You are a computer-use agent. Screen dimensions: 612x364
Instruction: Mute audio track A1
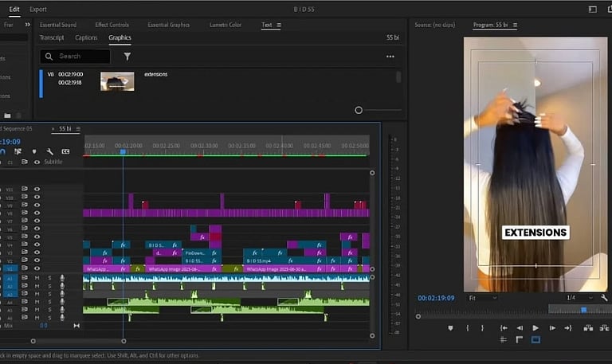[x=37, y=278]
